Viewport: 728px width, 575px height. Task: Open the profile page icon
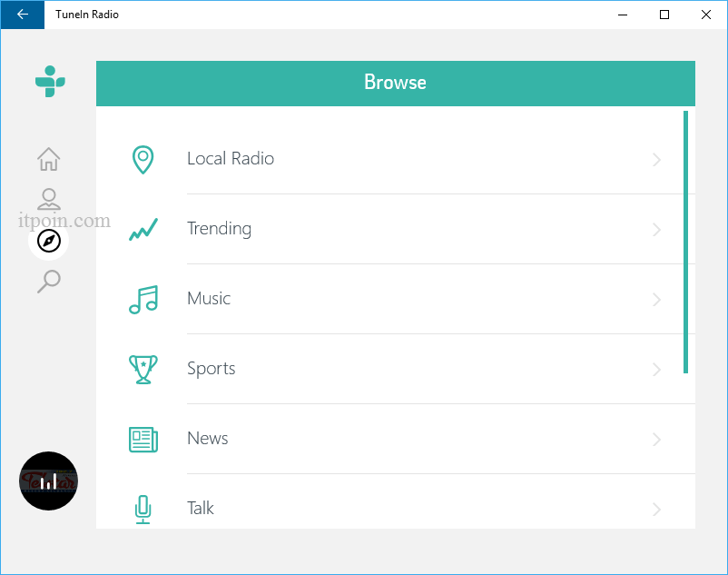pyautogui.click(x=49, y=199)
